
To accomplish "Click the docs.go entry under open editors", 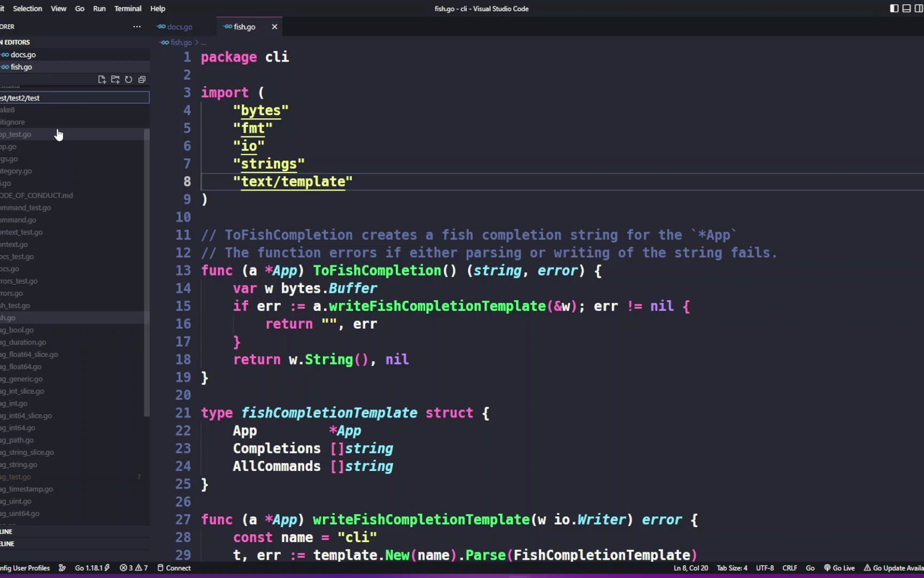I will pos(75,55).
